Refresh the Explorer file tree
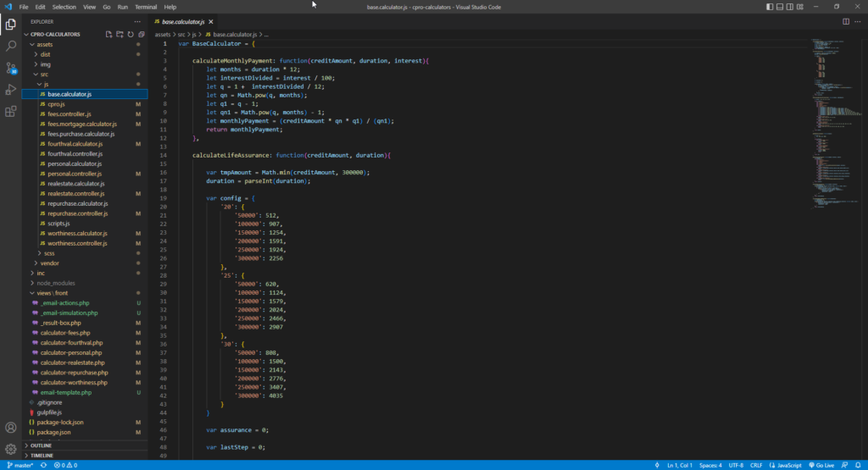Image resolution: width=868 pixels, height=470 pixels. coord(131,34)
